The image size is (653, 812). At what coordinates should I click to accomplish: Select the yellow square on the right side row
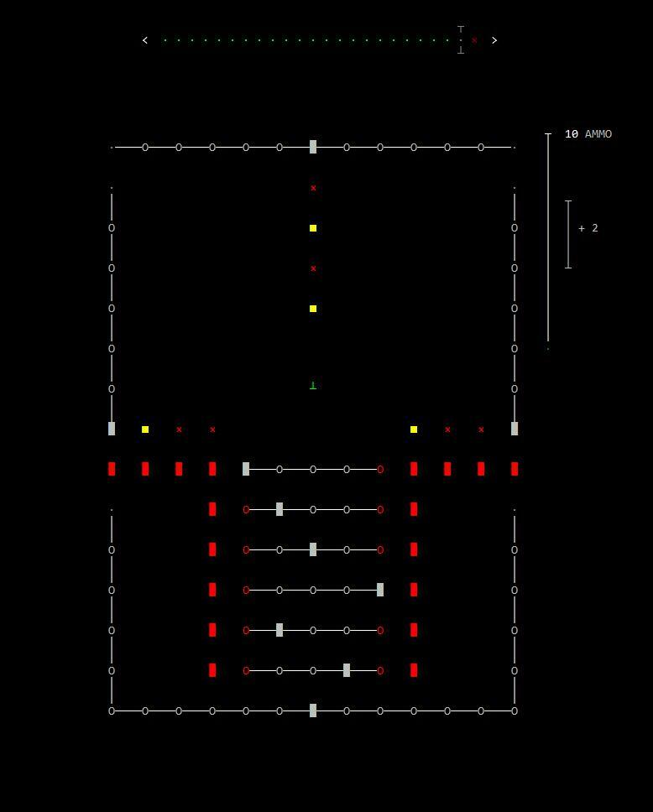tap(414, 429)
